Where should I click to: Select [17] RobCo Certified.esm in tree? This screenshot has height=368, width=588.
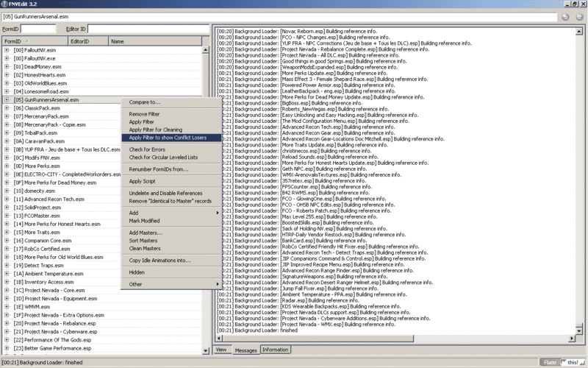(x=42, y=249)
